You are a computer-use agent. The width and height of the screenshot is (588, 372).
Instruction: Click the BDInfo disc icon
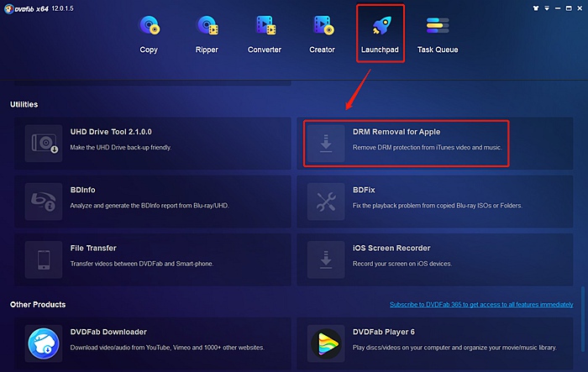point(44,202)
